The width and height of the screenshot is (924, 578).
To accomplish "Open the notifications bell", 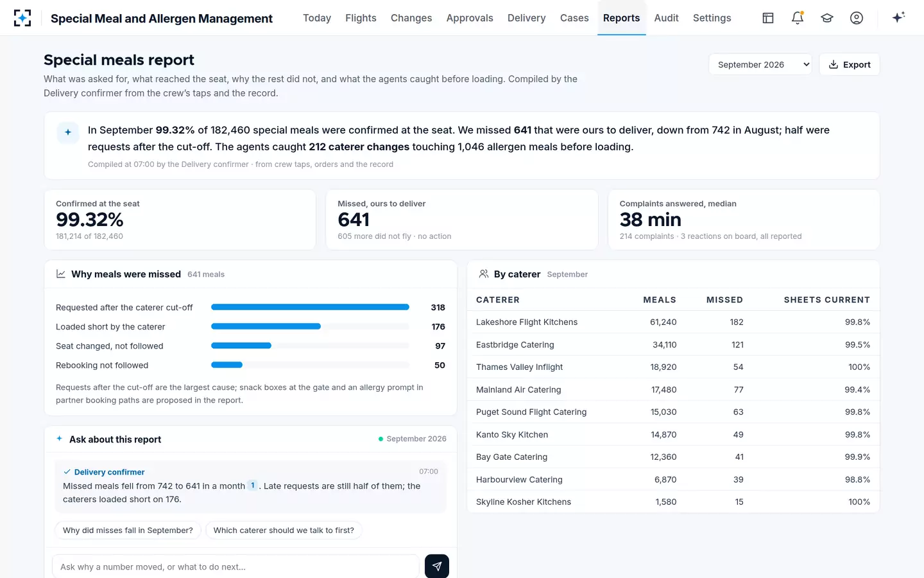I will tap(798, 18).
